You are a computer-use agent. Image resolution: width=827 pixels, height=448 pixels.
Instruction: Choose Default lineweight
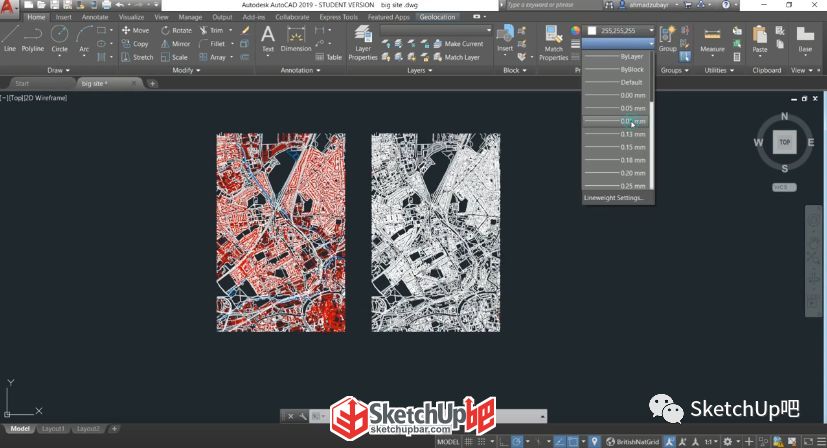(616, 82)
